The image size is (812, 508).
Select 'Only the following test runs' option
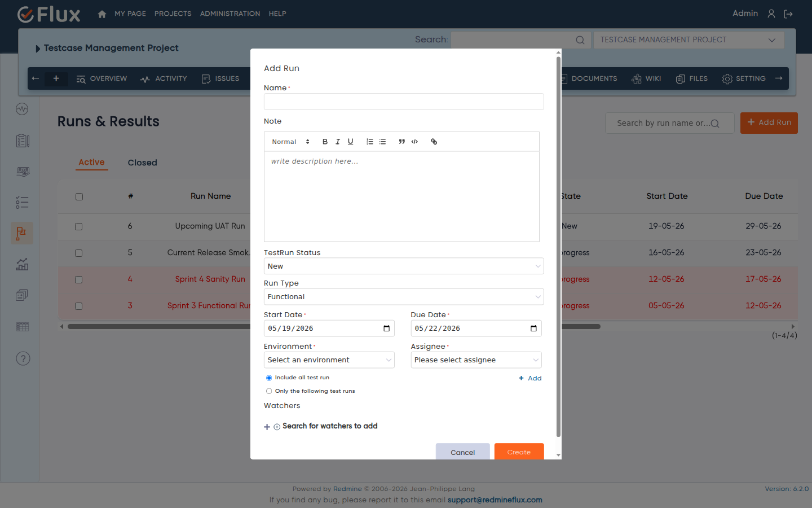coord(269,391)
